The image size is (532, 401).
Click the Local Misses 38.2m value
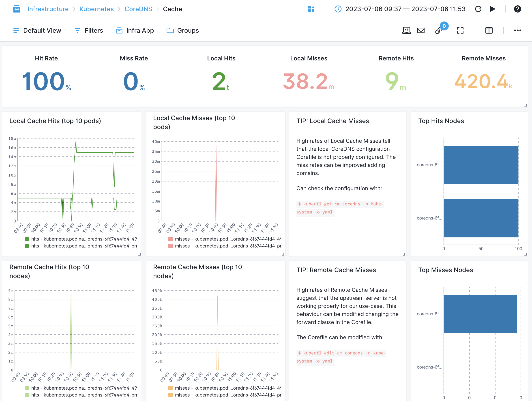pos(308,82)
